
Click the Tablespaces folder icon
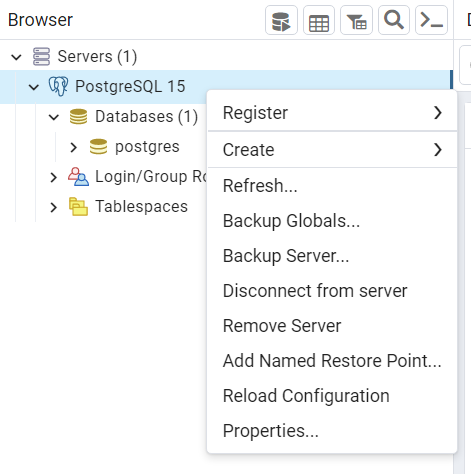click(78, 207)
